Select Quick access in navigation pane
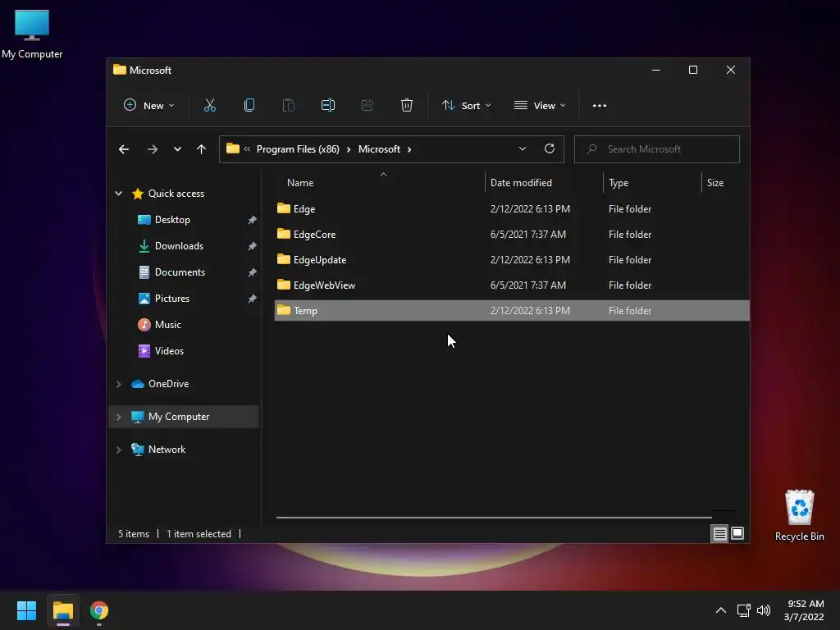Screen dimensions: 840x630 coord(176,194)
